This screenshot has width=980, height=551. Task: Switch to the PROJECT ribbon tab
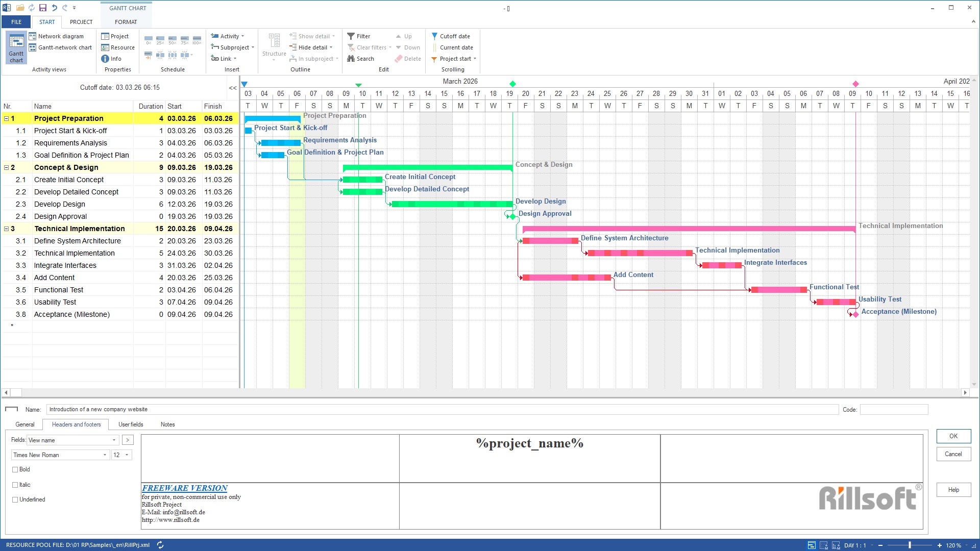tap(81, 22)
